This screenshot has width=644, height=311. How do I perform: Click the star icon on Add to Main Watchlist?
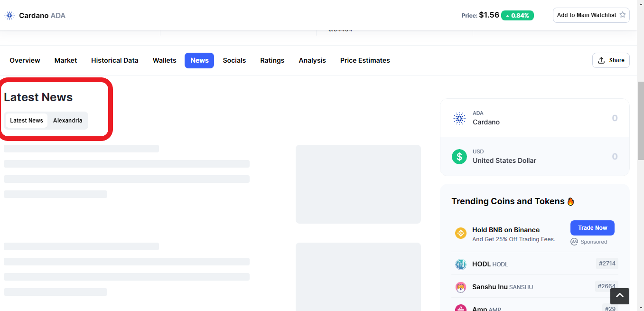pos(623,15)
